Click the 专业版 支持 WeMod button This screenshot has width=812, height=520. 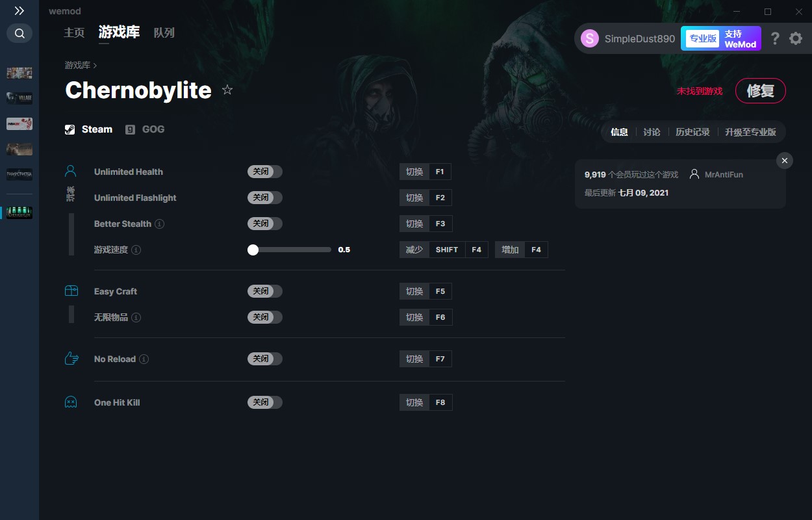click(x=721, y=39)
